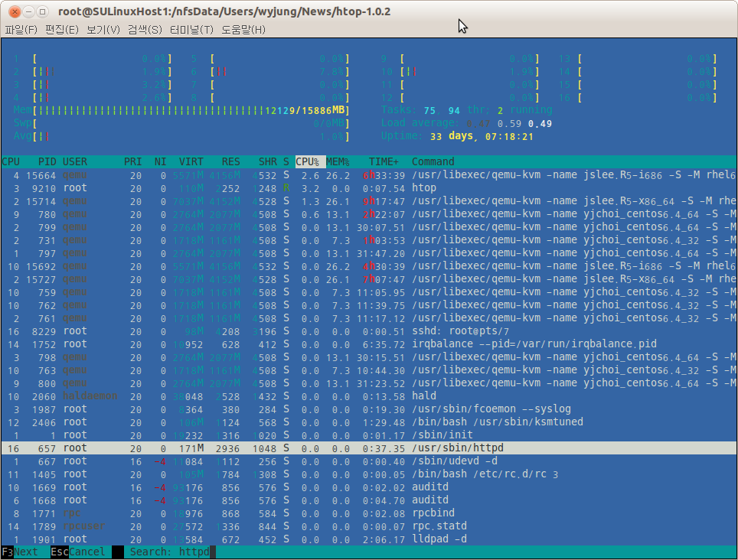The height and width of the screenshot is (560, 738).
Task: Select the qemu-kvm process with PID 799
Action: click(x=369, y=227)
